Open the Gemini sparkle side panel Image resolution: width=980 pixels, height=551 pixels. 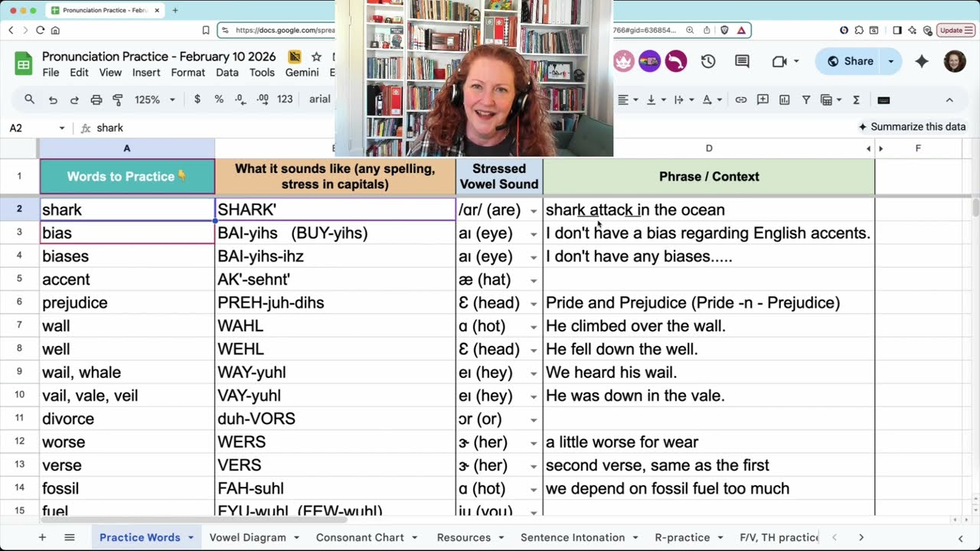pos(922,61)
